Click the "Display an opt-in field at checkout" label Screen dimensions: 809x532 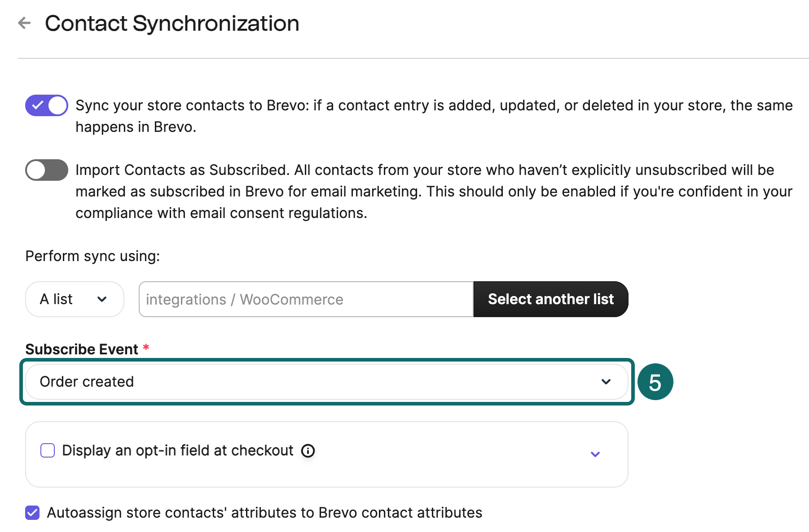178,450
